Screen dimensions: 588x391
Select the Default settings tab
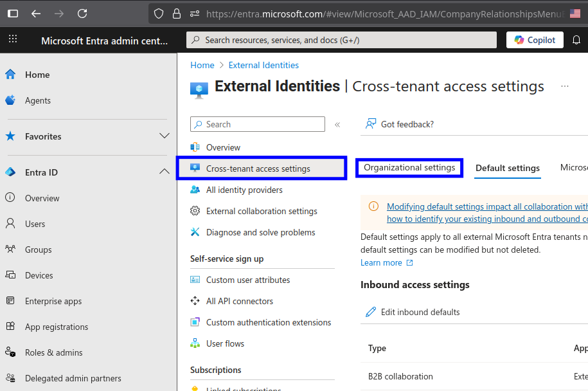click(508, 168)
